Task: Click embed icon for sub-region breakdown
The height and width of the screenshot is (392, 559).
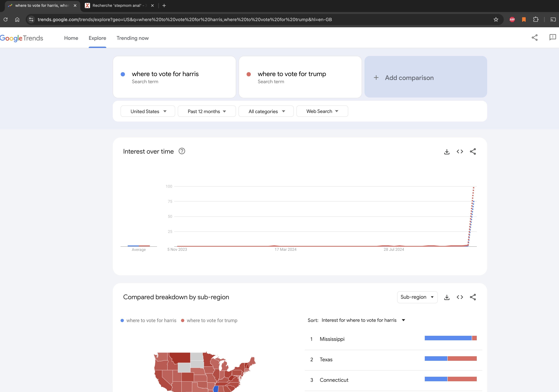Action: click(x=460, y=297)
